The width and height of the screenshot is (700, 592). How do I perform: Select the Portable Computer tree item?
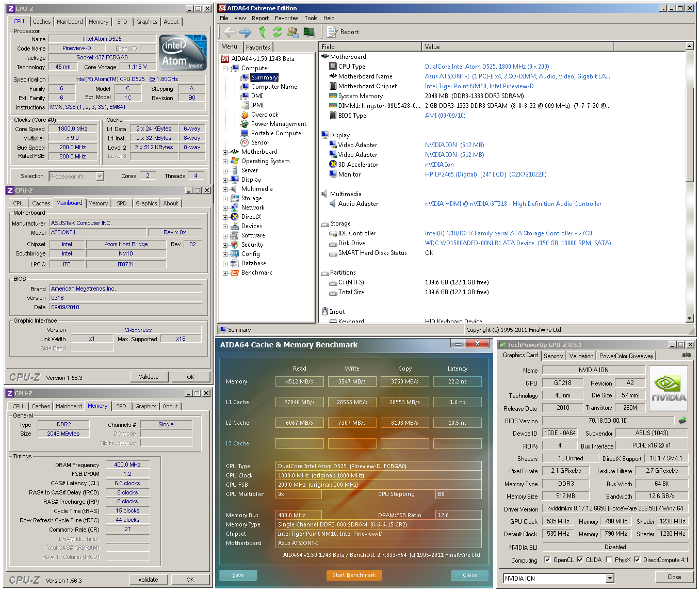[x=277, y=133]
